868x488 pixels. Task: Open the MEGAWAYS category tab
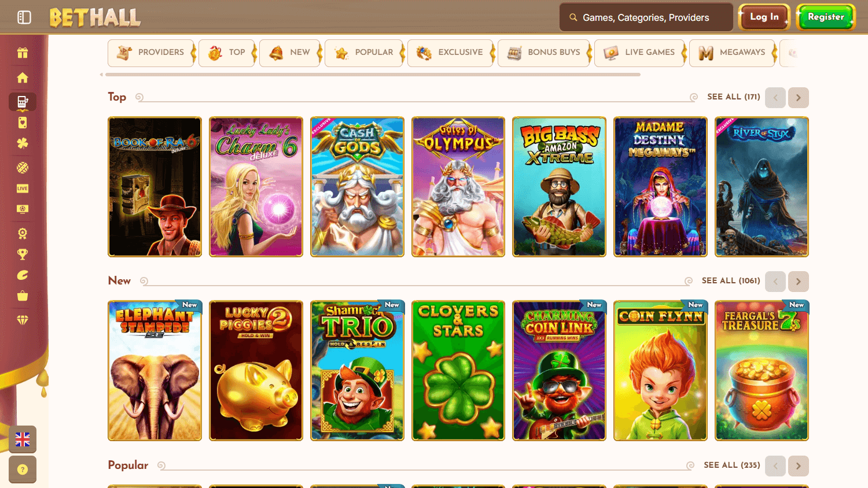click(732, 52)
